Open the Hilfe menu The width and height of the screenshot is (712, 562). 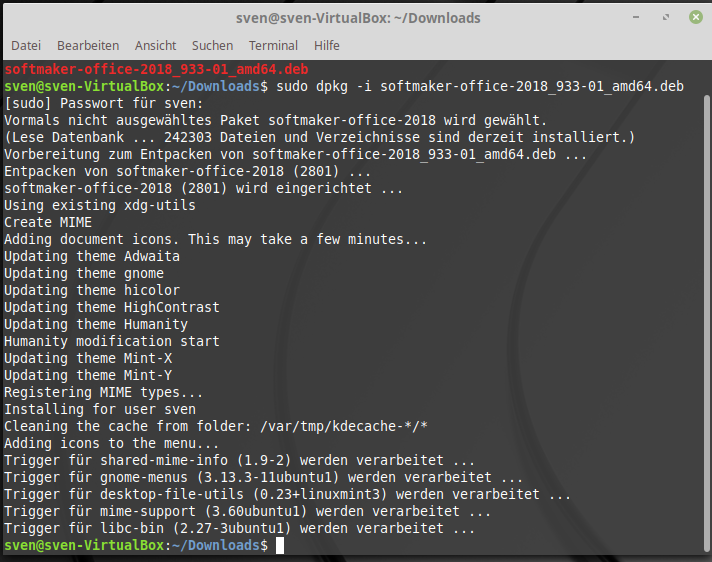point(327,46)
